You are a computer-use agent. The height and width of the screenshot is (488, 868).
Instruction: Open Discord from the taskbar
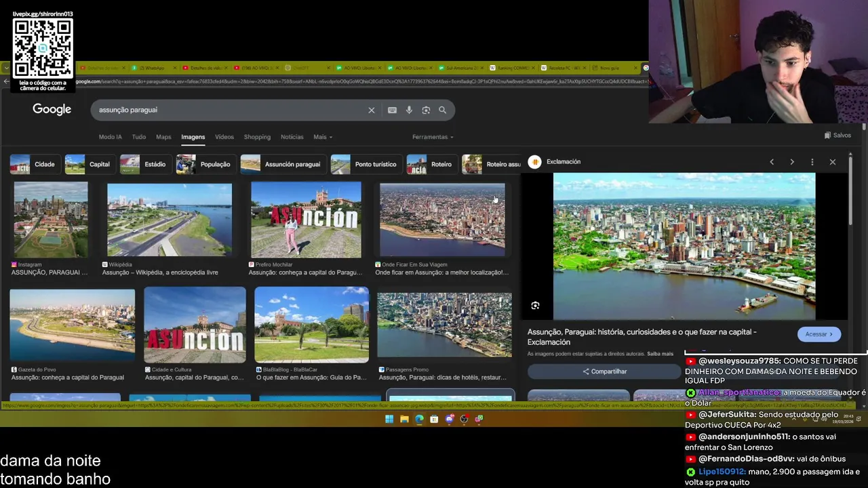tap(449, 419)
